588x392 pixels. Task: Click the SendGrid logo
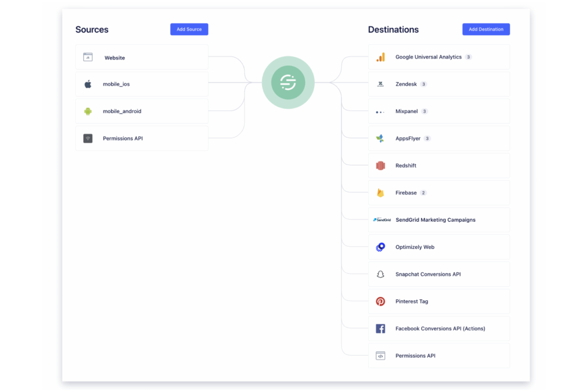click(x=381, y=220)
